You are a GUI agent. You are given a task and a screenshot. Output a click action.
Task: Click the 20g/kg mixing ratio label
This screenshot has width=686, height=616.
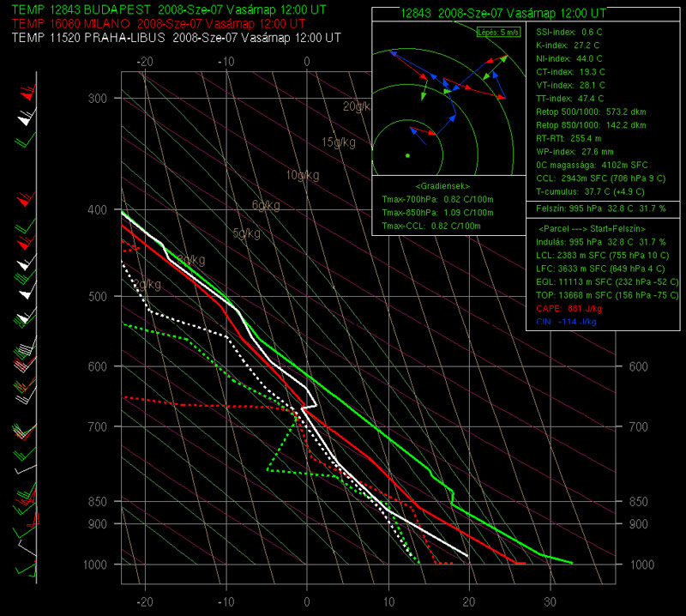355,106
